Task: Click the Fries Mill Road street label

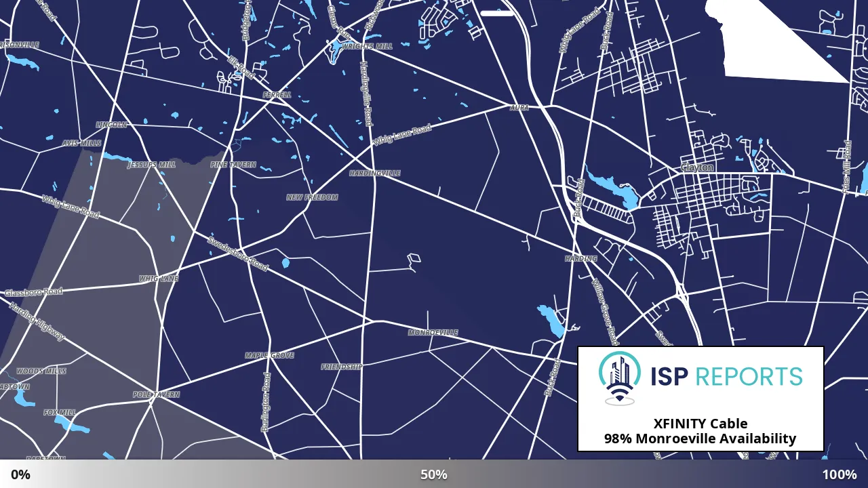Action: [847, 167]
